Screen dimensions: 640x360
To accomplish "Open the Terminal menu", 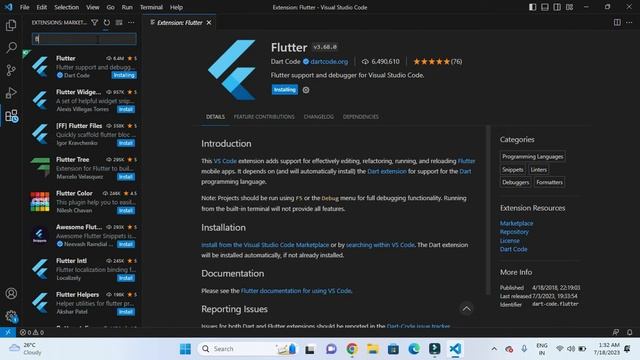I will pyautogui.click(x=151, y=7).
